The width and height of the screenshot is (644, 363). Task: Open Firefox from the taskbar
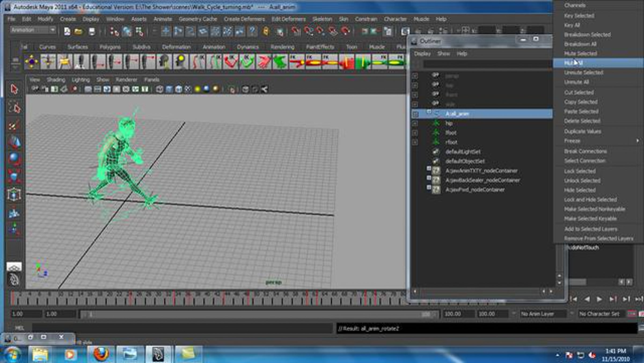pyautogui.click(x=101, y=354)
